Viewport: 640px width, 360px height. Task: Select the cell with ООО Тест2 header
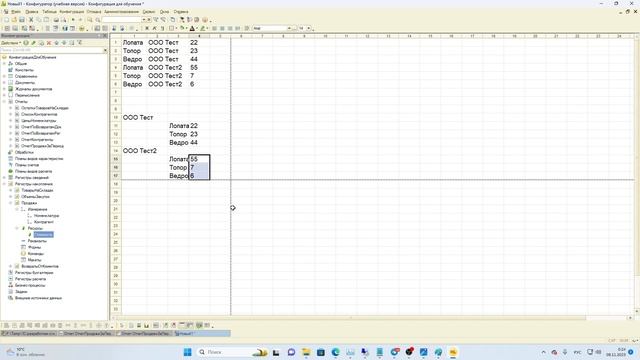click(x=140, y=151)
